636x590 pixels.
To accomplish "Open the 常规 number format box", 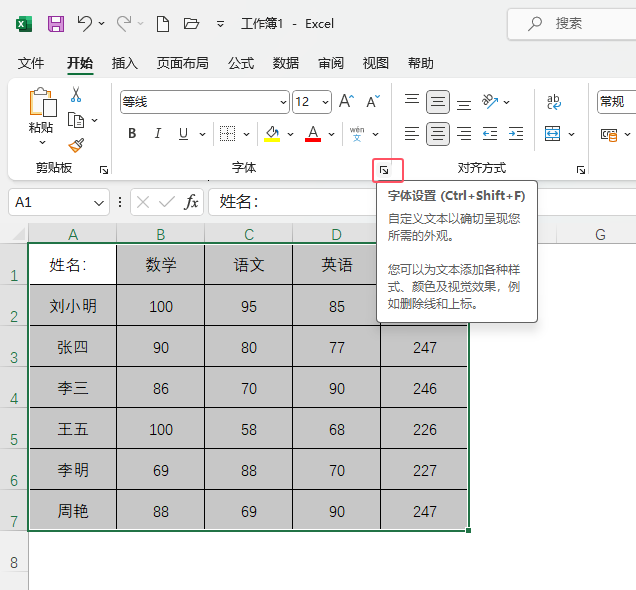I will [x=616, y=101].
